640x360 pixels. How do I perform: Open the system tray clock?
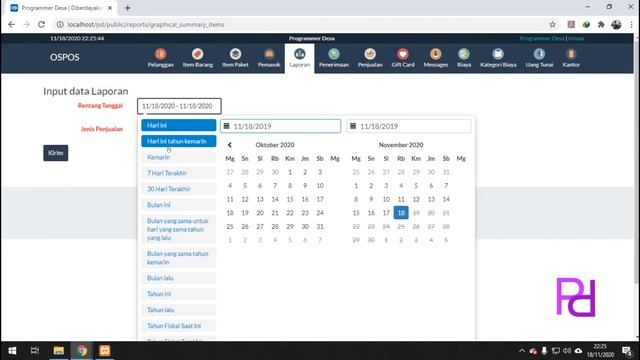[600, 351]
